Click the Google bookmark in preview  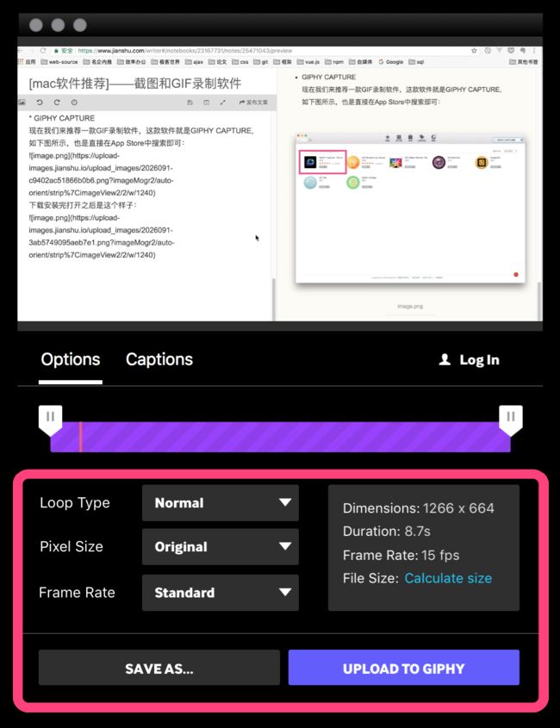tap(390, 62)
